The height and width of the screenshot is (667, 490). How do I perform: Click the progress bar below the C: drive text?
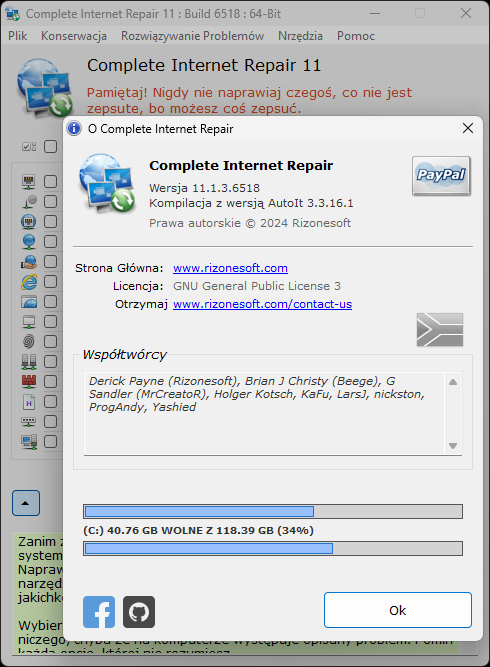coord(273,548)
